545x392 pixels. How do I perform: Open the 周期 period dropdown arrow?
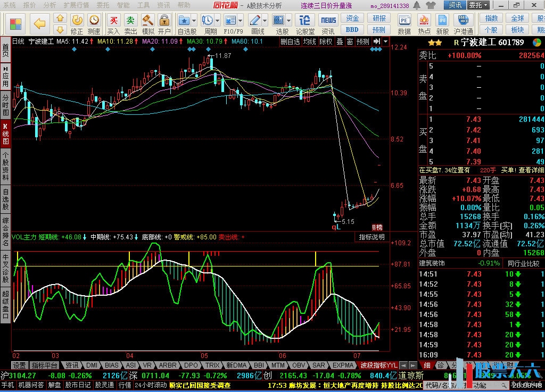pos(218,21)
